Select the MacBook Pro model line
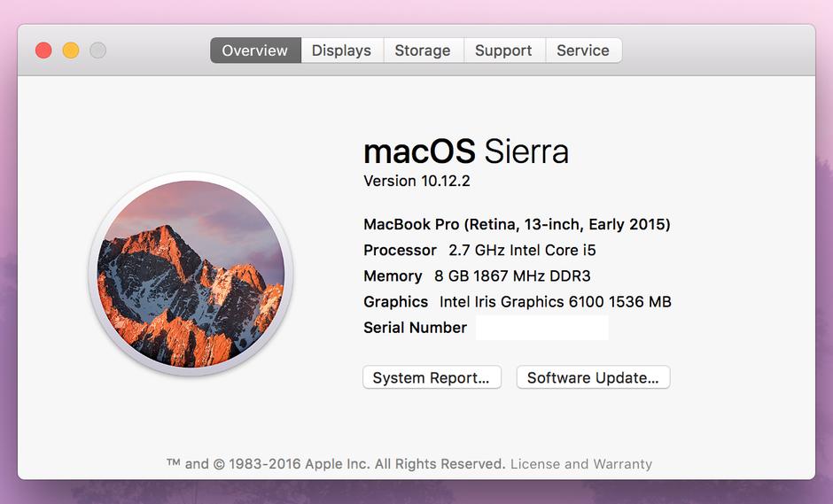The width and height of the screenshot is (833, 504). tap(517, 224)
